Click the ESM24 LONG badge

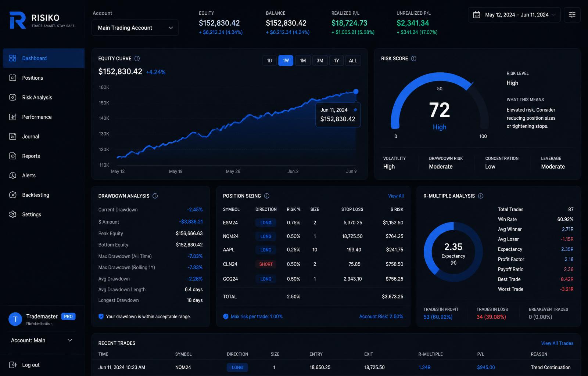pos(266,223)
